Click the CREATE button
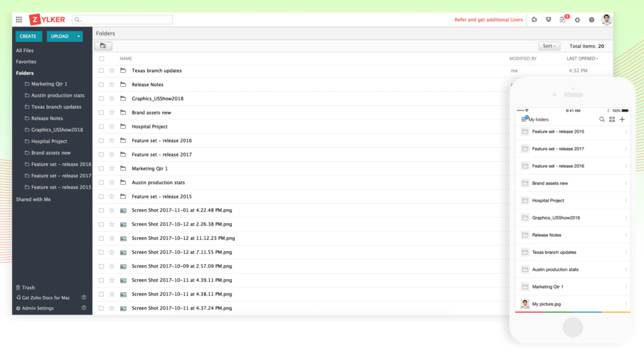This screenshot has height=362, width=644. point(28,36)
